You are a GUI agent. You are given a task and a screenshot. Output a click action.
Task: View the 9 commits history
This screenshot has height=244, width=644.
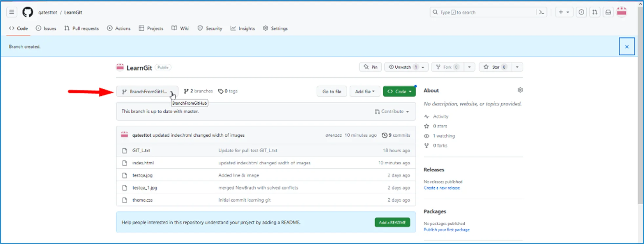[396, 135]
